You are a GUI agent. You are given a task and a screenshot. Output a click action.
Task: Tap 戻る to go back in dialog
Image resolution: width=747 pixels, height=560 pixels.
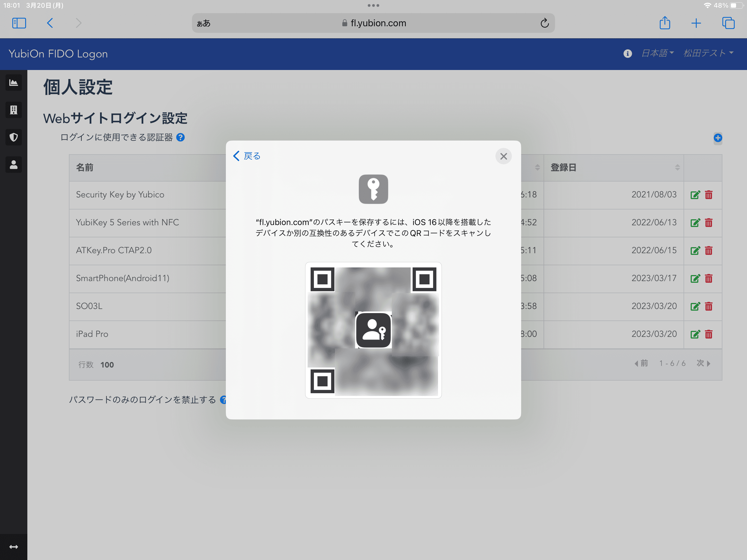[x=247, y=156]
